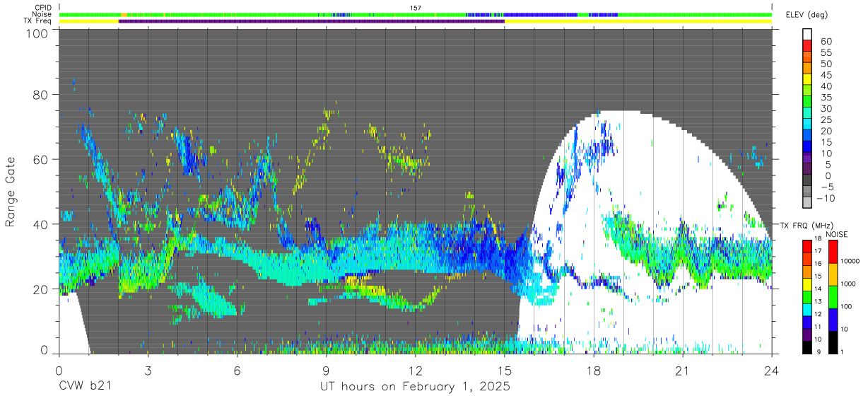Viewport: 868px width, 401px height.
Task: Click the purple section of the TX Freq strip
Action: coord(312,21)
